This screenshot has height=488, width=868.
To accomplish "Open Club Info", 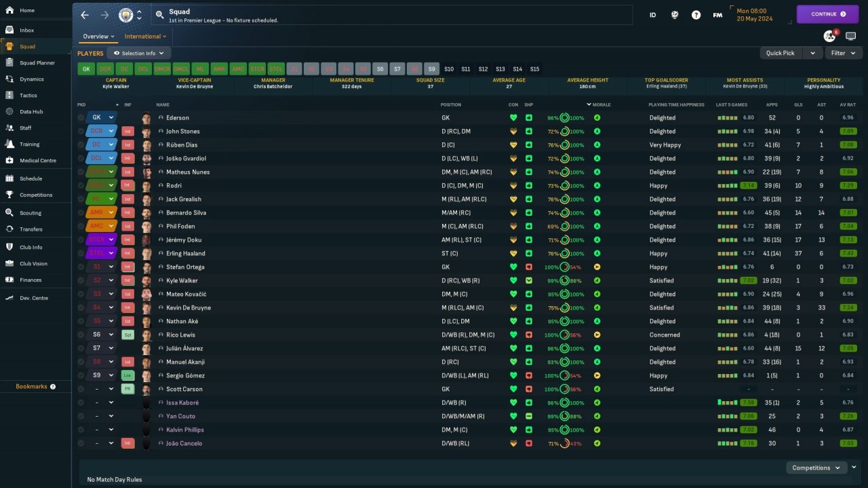I will 31,247.
